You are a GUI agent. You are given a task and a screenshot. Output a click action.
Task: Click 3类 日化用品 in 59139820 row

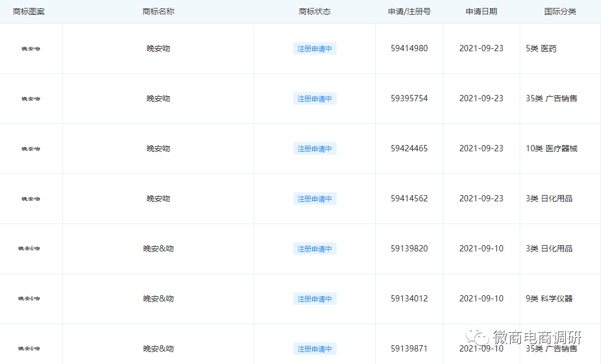pyautogui.click(x=549, y=249)
